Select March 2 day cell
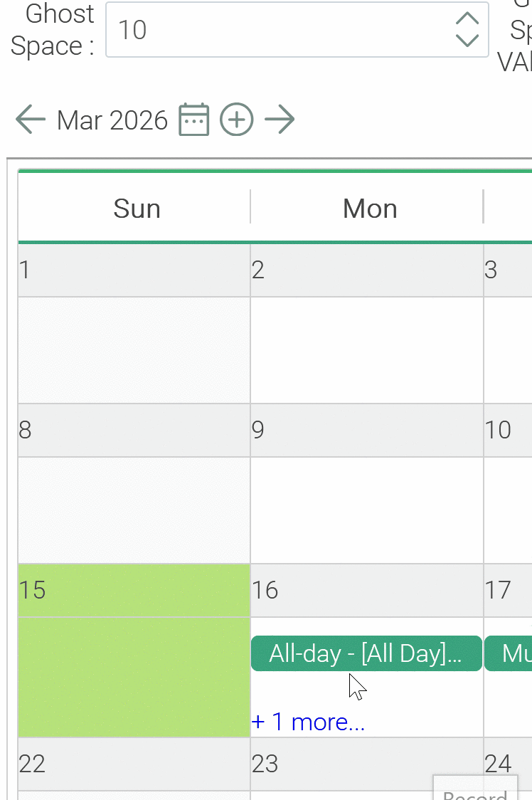 [366, 349]
